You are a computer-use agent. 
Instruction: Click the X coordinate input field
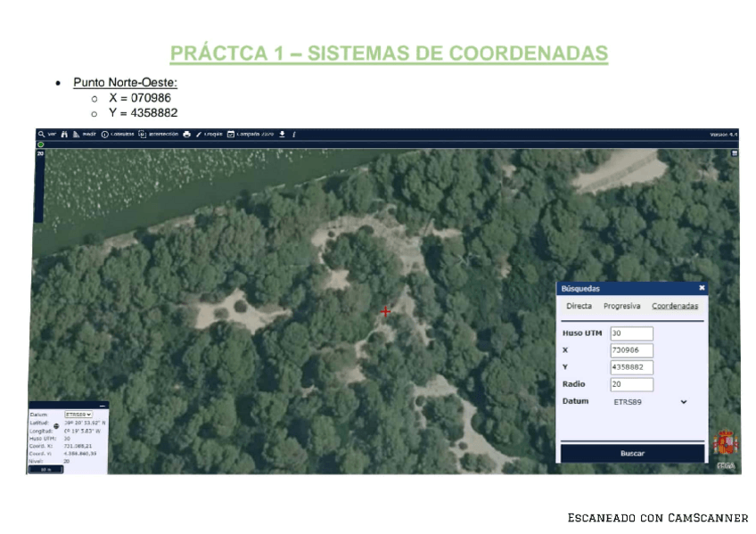tap(631, 350)
